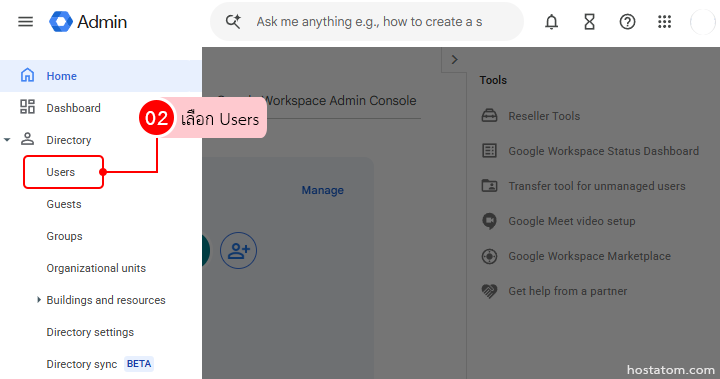This screenshot has height=379, width=720.
Task: Expand Buildings and resources arrow
Action: tap(39, 300)
